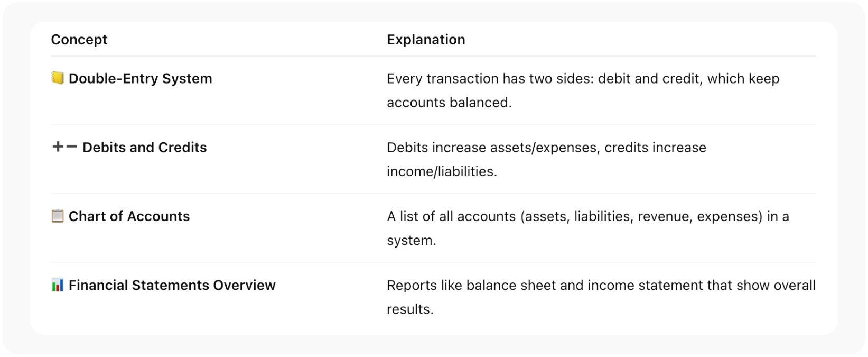This screenshot has width=868, height=357.
Task: Click the minus symbol before Debits and Credits
Action: (71, 147)
